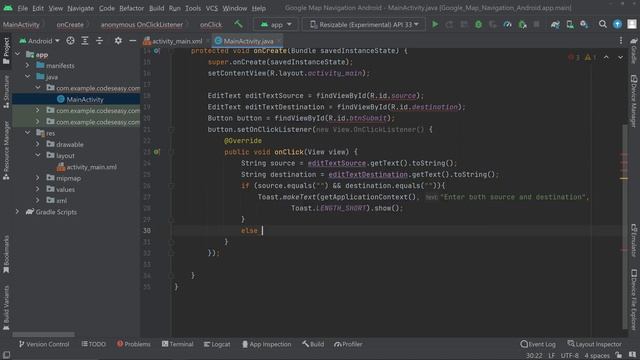The width and height of the screenshot is (640, 360).
Task: Open the Android project view dropdown
Action: pyautogui.click(x=40, y=41)
